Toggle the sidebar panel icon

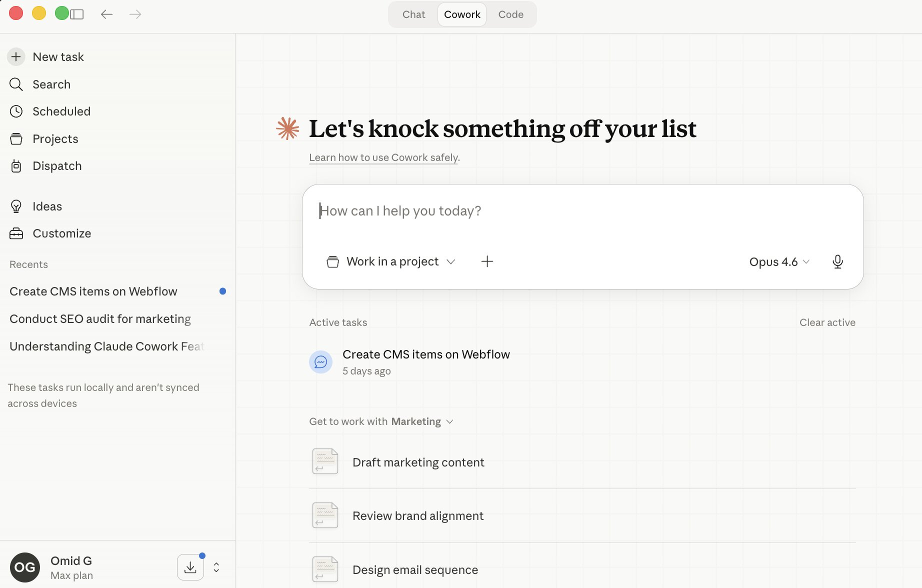tap(77, 14)
